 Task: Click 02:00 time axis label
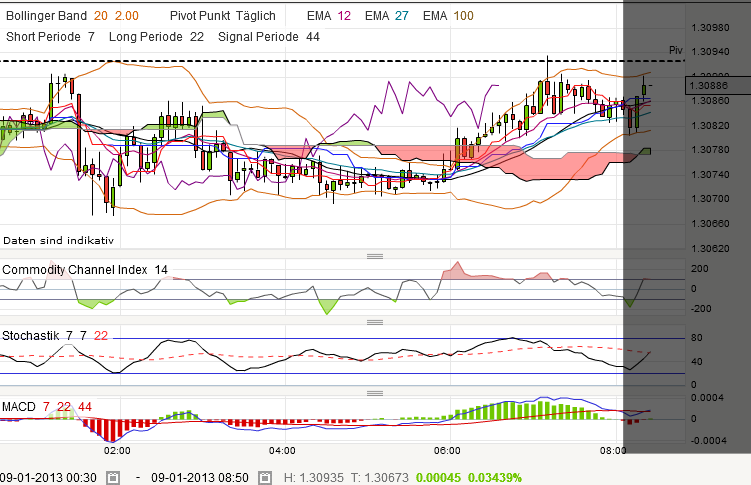pyautogui.click(x=117, y=451)
